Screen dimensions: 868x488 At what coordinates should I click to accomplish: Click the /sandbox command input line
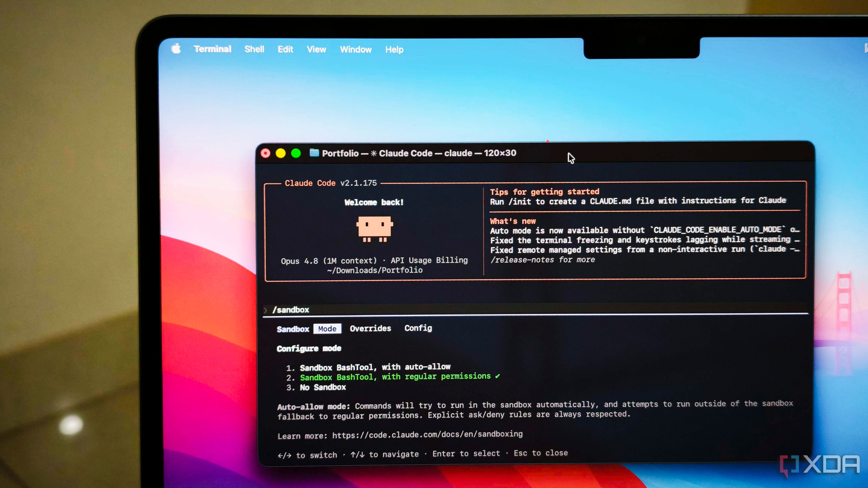coord(536,310)
